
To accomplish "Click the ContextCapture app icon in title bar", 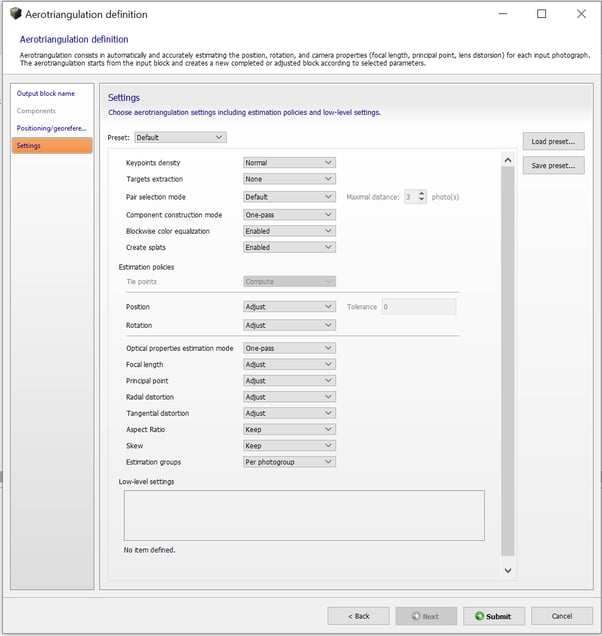I will [15, 14].
